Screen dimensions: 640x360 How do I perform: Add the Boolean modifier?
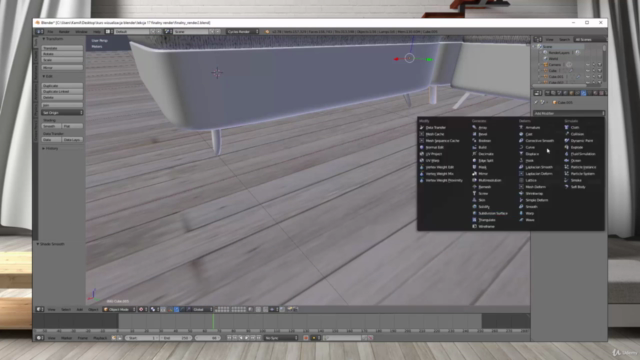tap(484, 140)
